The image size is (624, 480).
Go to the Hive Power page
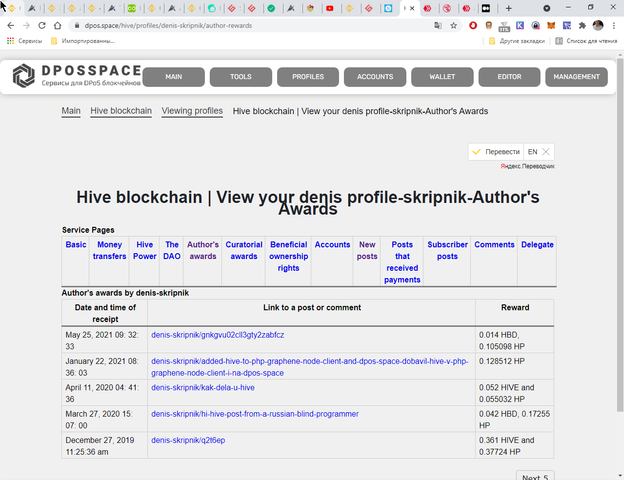145,250
